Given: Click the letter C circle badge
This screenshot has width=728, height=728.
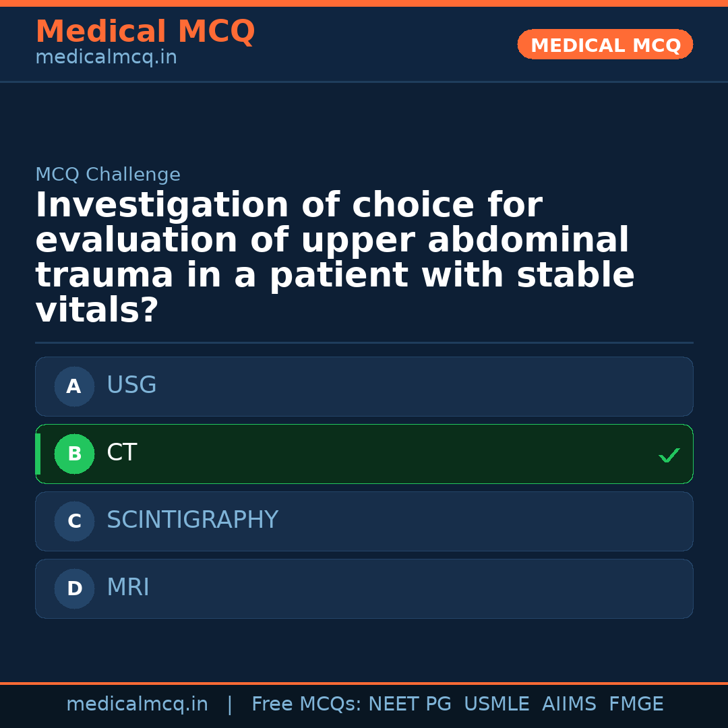Looking at the screenshot, I should click(x=74, y=522).
